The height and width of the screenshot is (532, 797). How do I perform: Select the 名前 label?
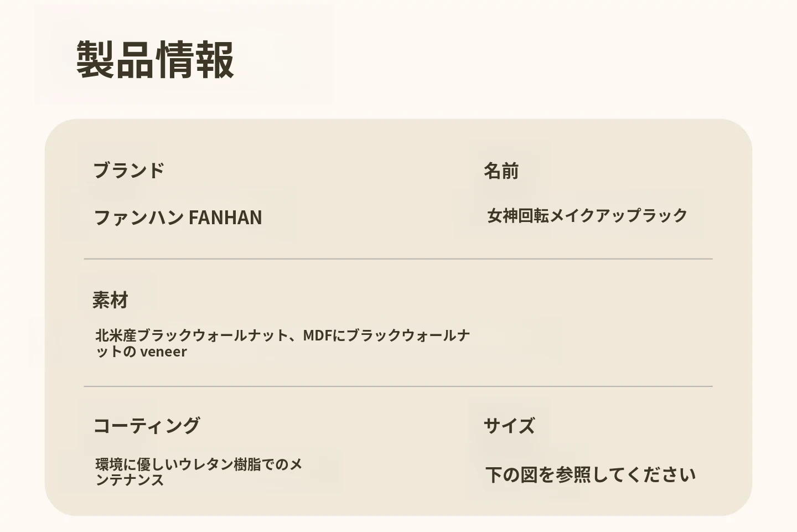click(x=501, y=171)
